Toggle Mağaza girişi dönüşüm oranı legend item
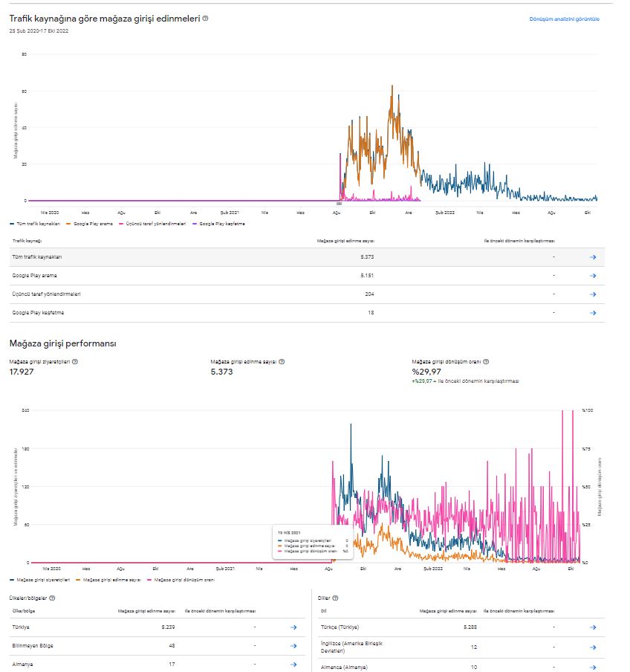Screen dimensions: 630x672 (x=181, y=580)
